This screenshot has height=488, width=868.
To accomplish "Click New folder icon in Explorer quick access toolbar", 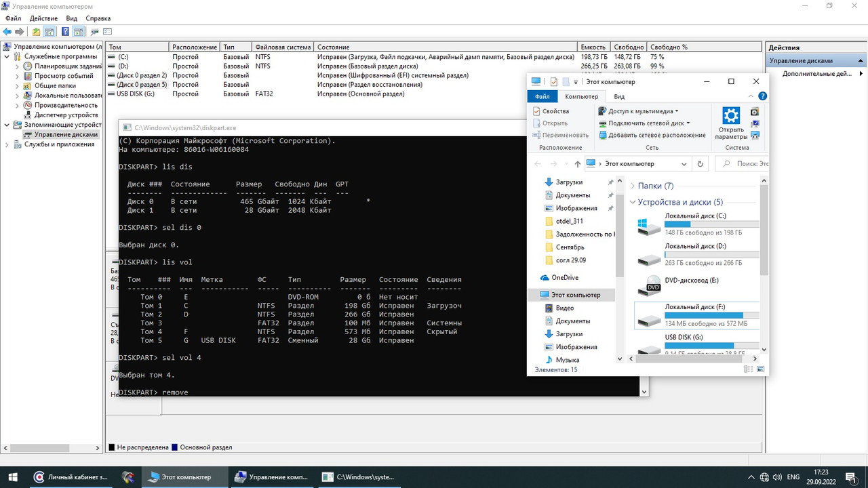I will (566, 81).
